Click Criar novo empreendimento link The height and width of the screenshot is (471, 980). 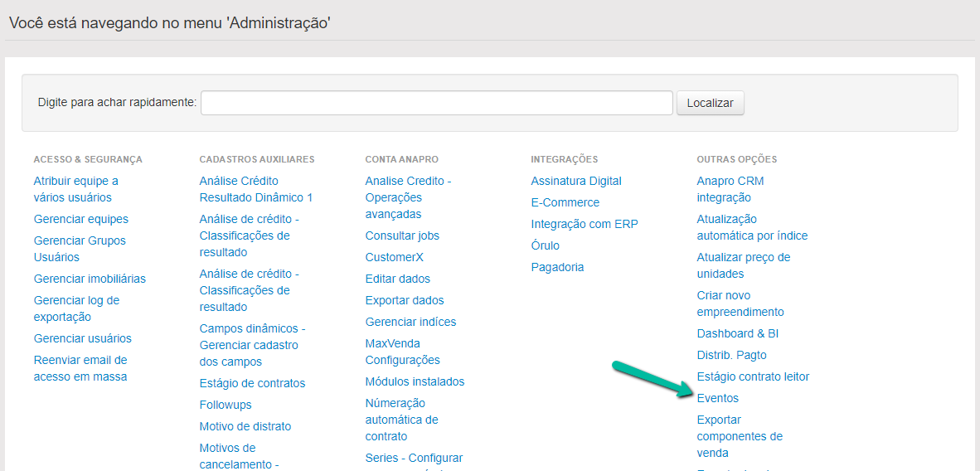(740, 303)
